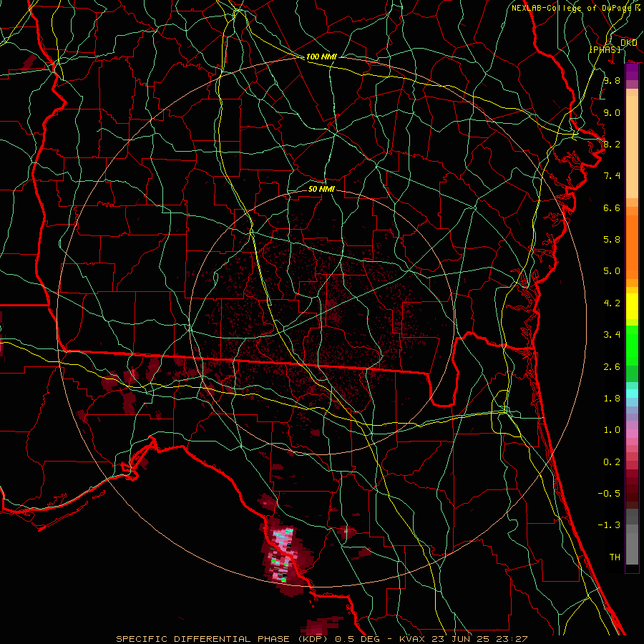Click the 3.4 value on the color scale
Screen dimensions: 644x644
coord(612,335)
